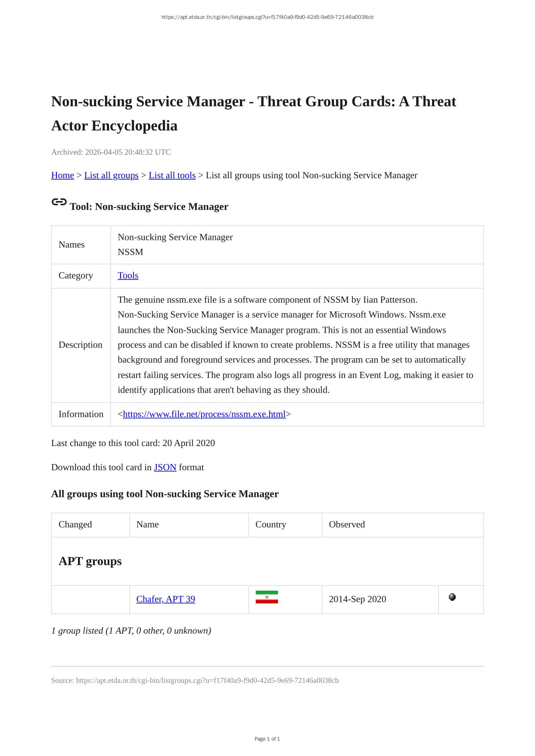Open the Home breadcrumb link
The width and height of the screenshot is (535, 756).
[62, 175]
